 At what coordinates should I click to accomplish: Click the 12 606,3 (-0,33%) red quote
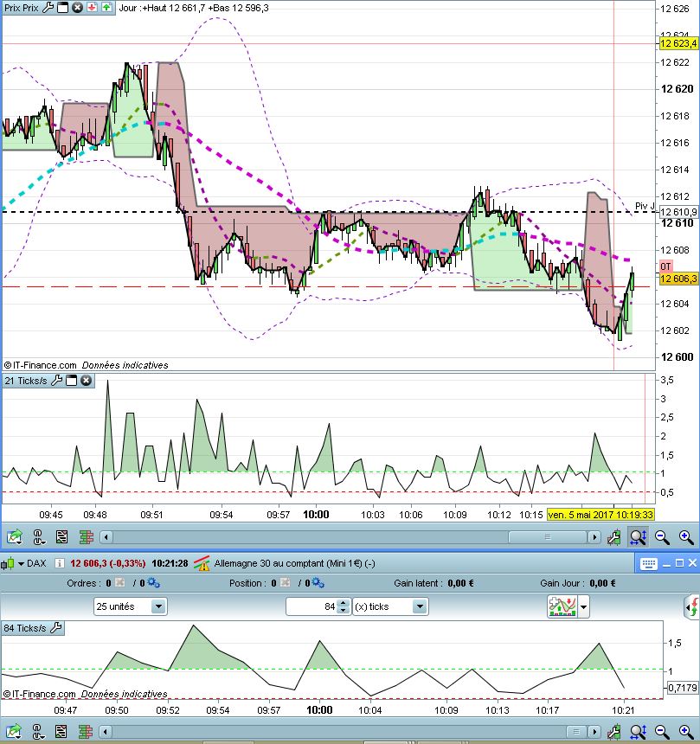(x=108, y=563)
